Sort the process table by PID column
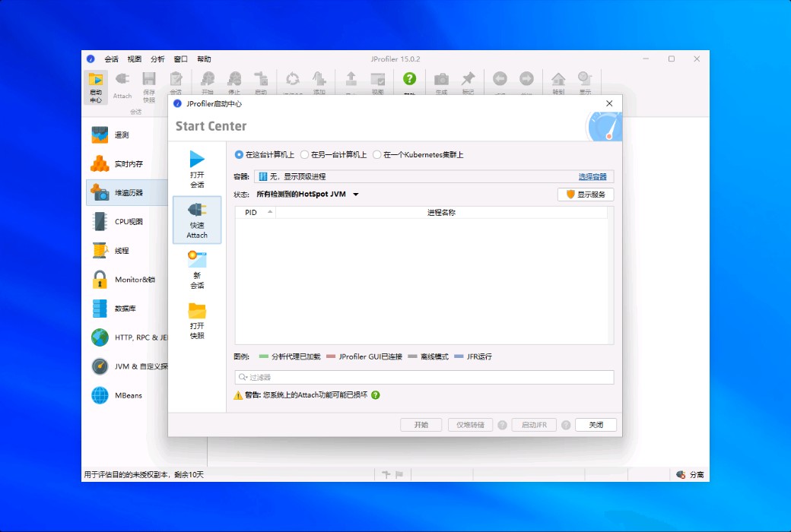791x532 pixels. click(x=256, y=212)
